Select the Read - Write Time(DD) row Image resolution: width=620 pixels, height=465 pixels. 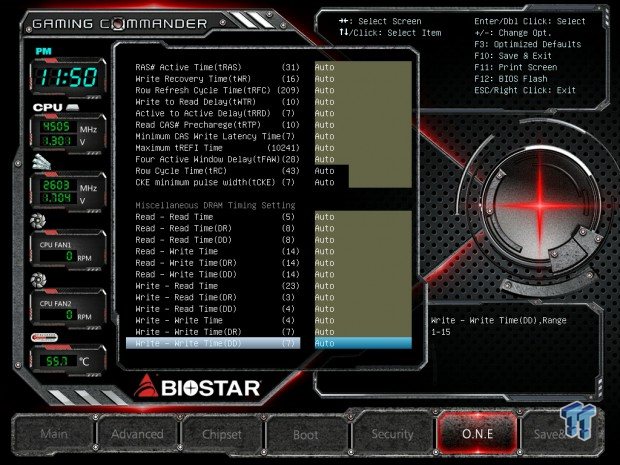tap(217, 274)
